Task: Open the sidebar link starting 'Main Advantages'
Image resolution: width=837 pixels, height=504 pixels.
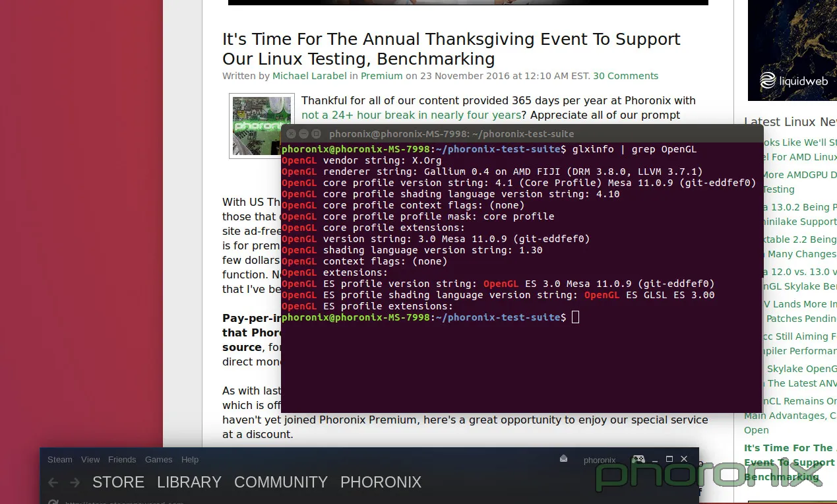Action: coord(790,416)
